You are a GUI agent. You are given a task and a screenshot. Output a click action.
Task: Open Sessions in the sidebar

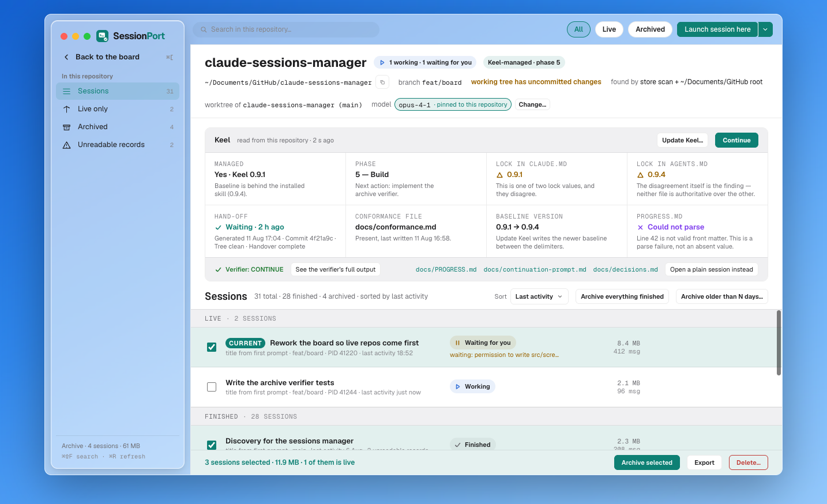[x=118, y=91]
